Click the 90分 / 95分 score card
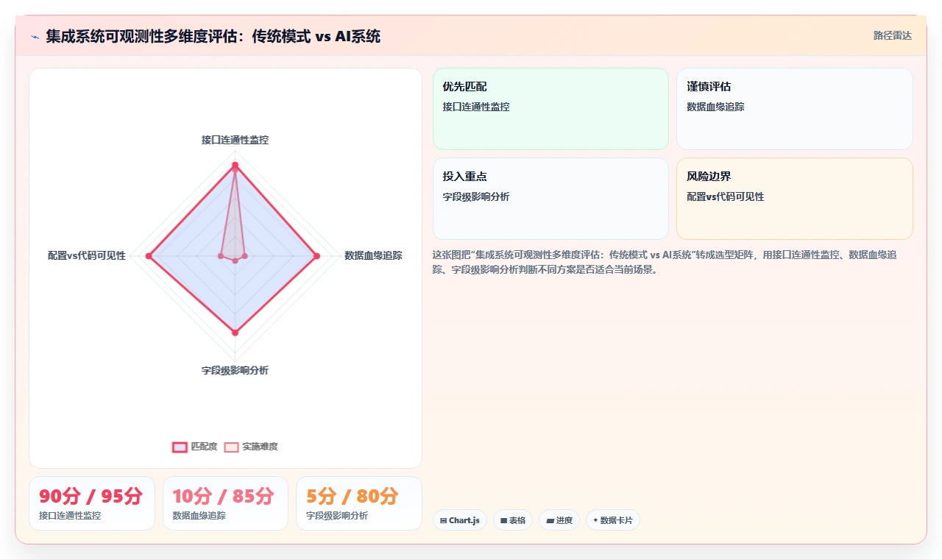This screenshot has width=942, height=560. [x=92, y=503]
